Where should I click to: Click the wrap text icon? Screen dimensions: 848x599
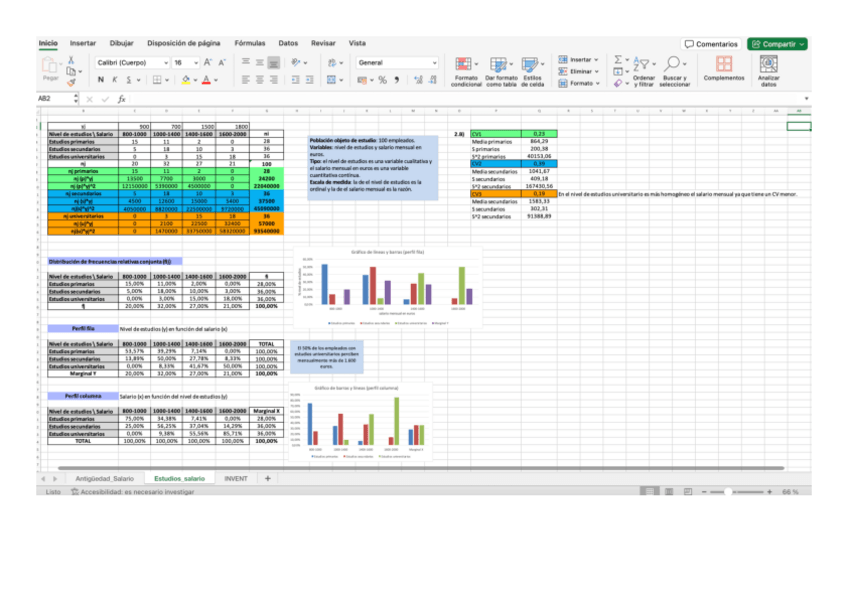[x=332, y=63]
